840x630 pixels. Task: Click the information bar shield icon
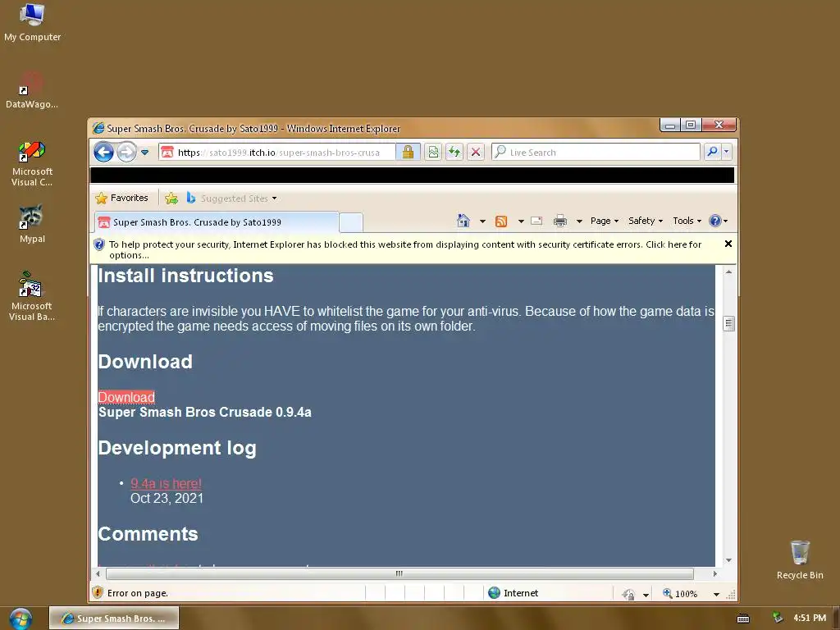click(99, 244)
